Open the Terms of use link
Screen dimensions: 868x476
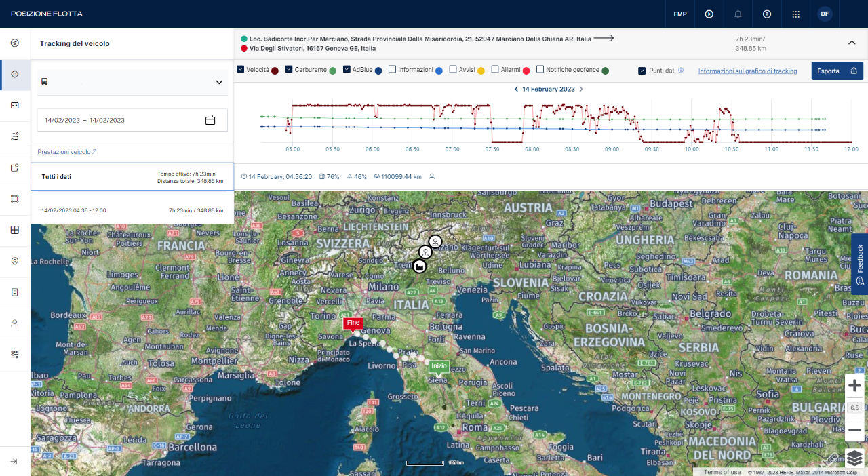(x=722, y=472)
